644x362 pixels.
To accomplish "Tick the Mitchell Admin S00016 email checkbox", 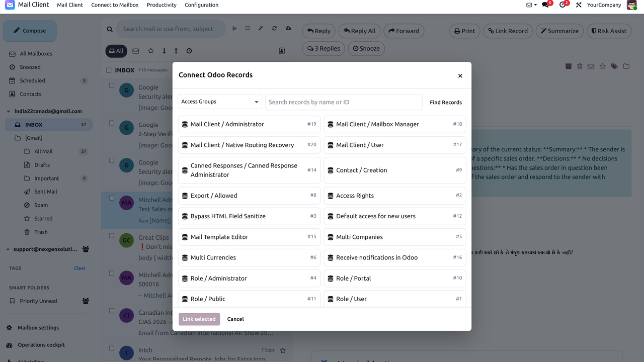I will [x=112, y=274].
